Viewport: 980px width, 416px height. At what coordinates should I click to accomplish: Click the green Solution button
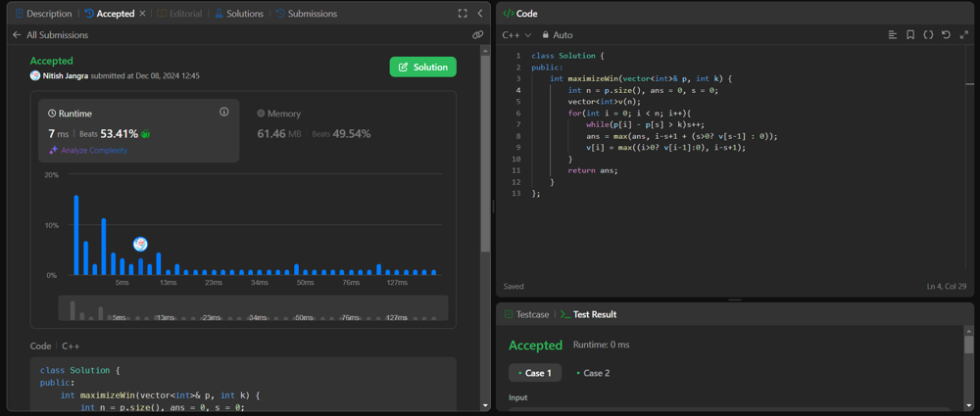coord(423,67)
